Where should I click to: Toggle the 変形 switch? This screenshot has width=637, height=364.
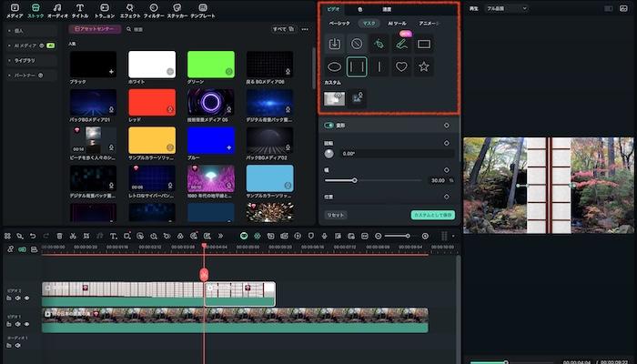pos(329,126)
